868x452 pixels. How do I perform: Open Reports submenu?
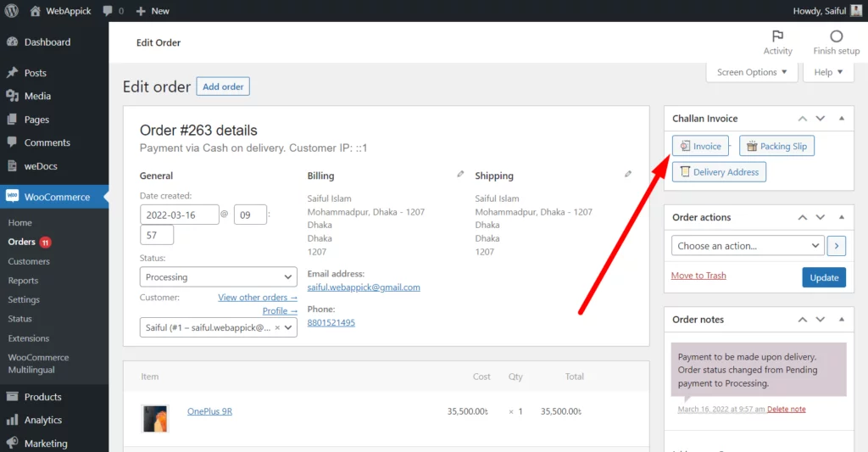pos(23,281)
